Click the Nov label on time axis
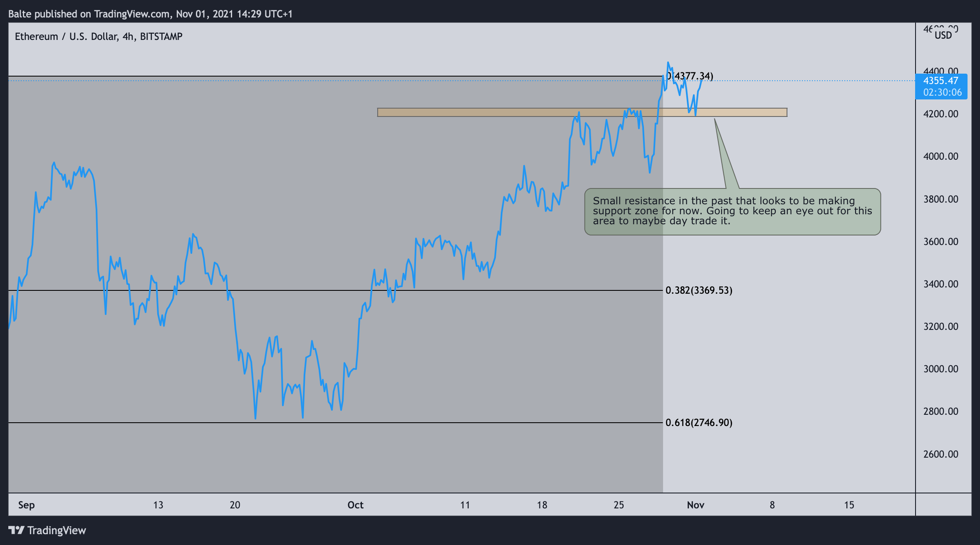Screen dimensions: 980x545 point(695,505)
